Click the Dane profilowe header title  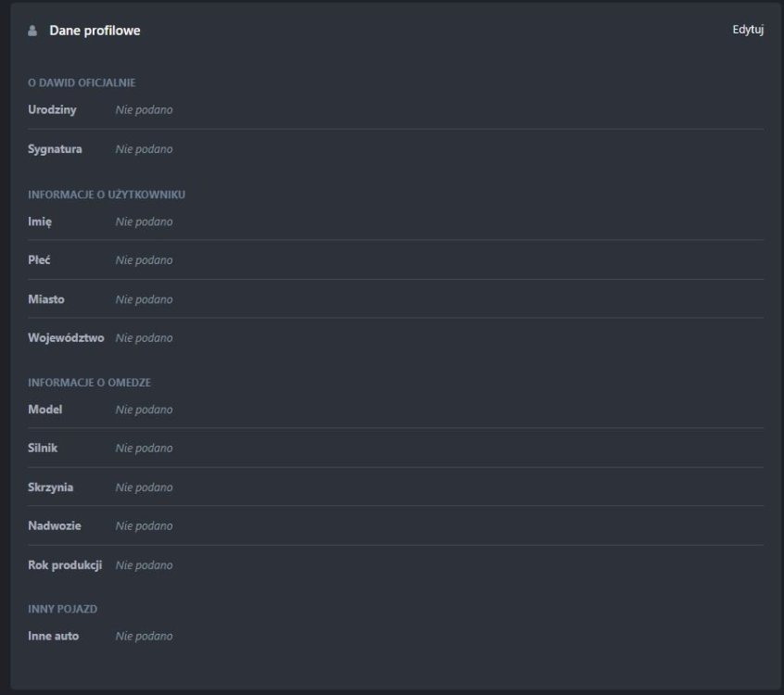pos(93,29)
